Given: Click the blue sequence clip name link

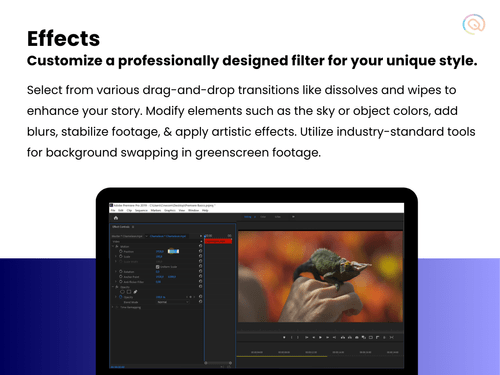Looking at the screenshot, I should tap(168, 236).
